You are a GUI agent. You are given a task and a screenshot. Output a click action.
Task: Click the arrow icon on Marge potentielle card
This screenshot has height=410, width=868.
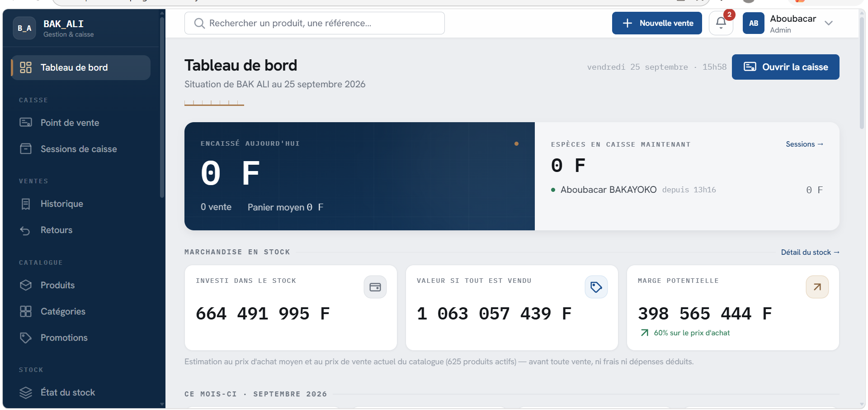coord(817,287)
